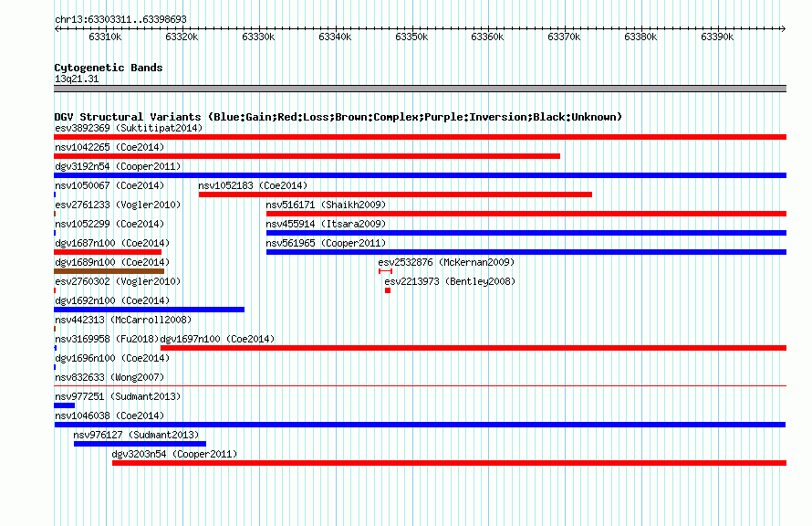Select the esv2760302 (Vogler2010) label
Screen dimensions: 812x526
pyautogui.click(x=118, y=281)
